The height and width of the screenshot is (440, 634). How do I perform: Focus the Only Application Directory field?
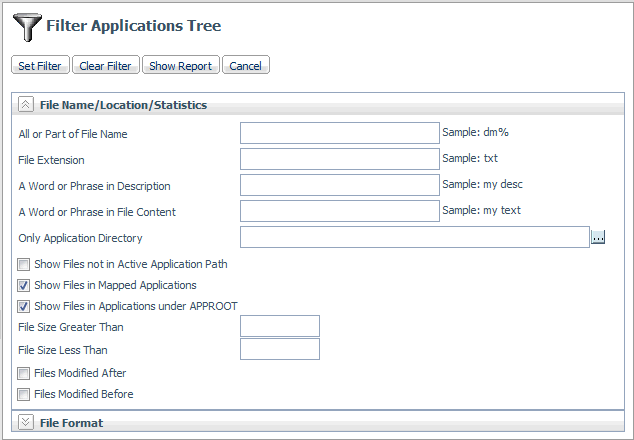[415, 237]
